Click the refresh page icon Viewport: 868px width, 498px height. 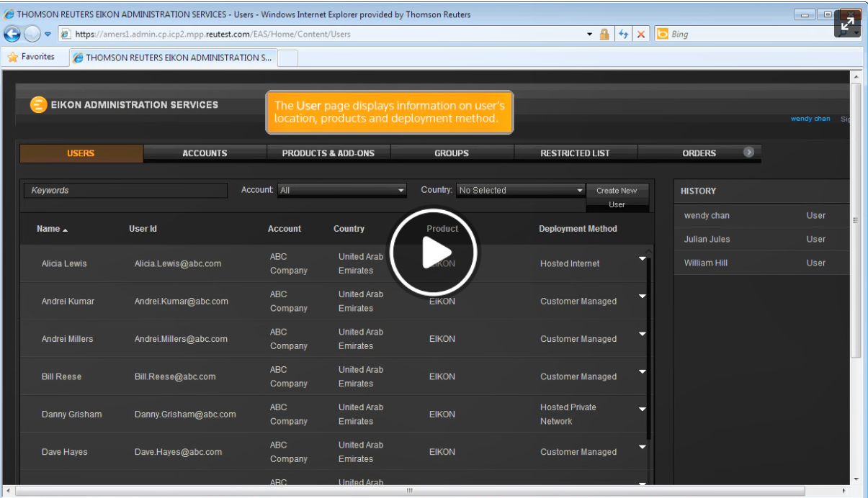click(x=624, y=34)
